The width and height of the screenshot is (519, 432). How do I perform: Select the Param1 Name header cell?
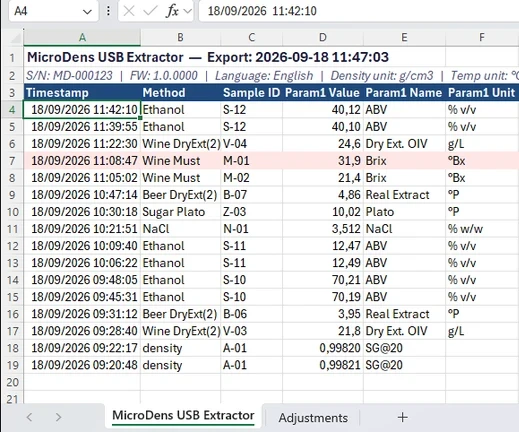(x=404, y=93)
